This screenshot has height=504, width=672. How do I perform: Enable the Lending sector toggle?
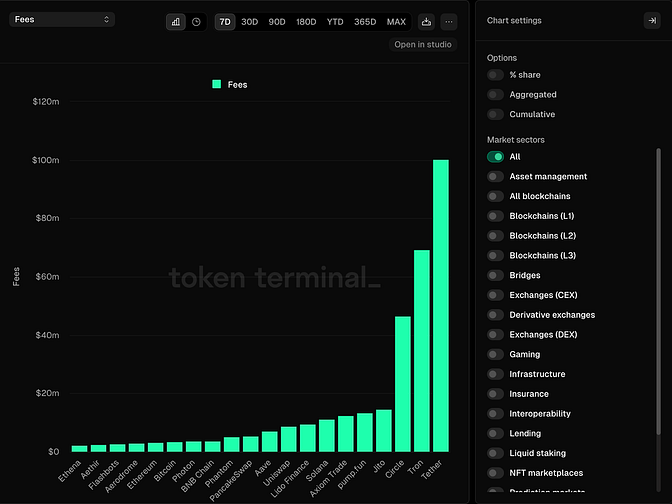point(495,433)
